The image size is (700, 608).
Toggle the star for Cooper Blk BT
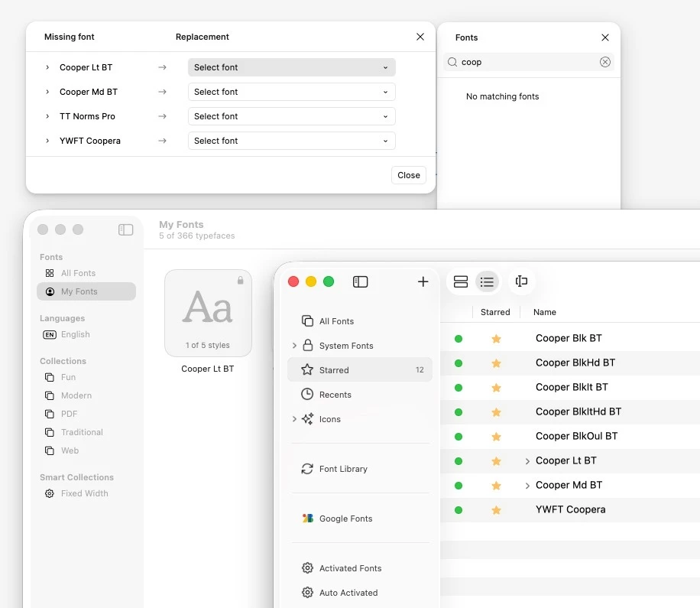(x=496, y=339)
